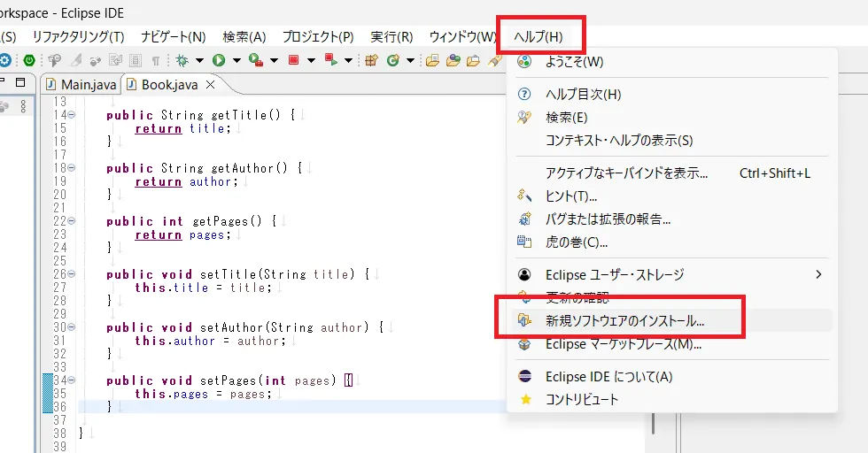The width and height of the screenshot is (868, 453).
Task: Switch to the Main.java tab
Action: pyautogui.click(x=81, y=85)
